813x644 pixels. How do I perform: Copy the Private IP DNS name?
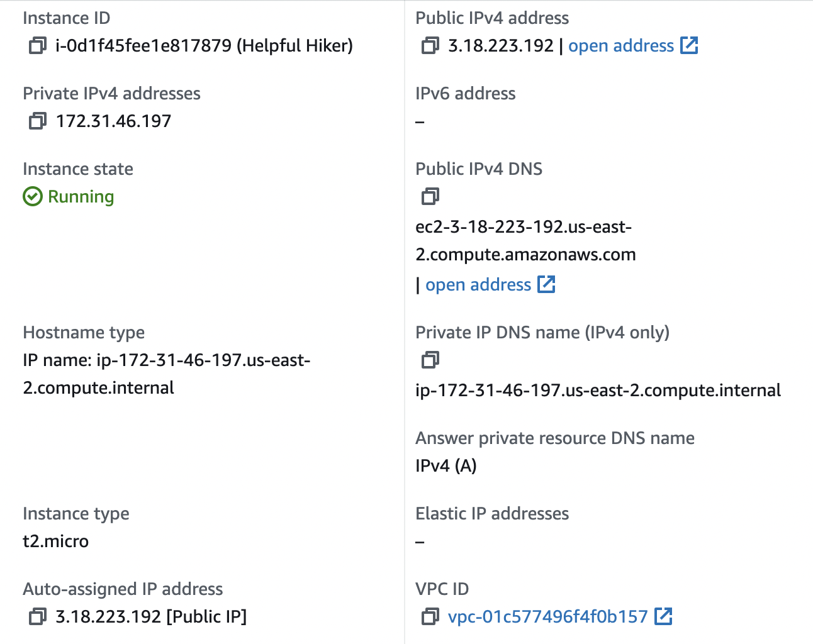[x=430, y=360]
